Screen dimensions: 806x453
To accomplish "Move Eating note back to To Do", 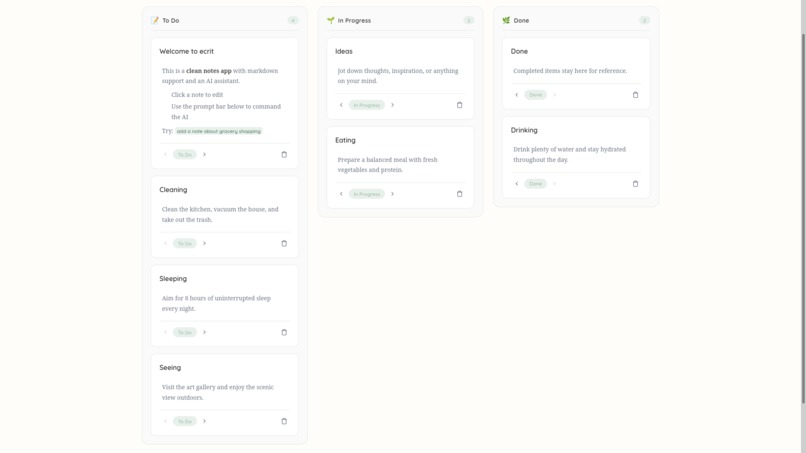I will (x=341, y=194).
